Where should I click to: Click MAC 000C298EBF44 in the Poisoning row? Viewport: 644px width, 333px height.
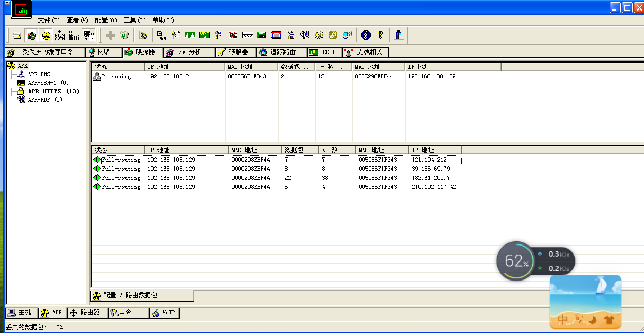click(x=374, y=76)
